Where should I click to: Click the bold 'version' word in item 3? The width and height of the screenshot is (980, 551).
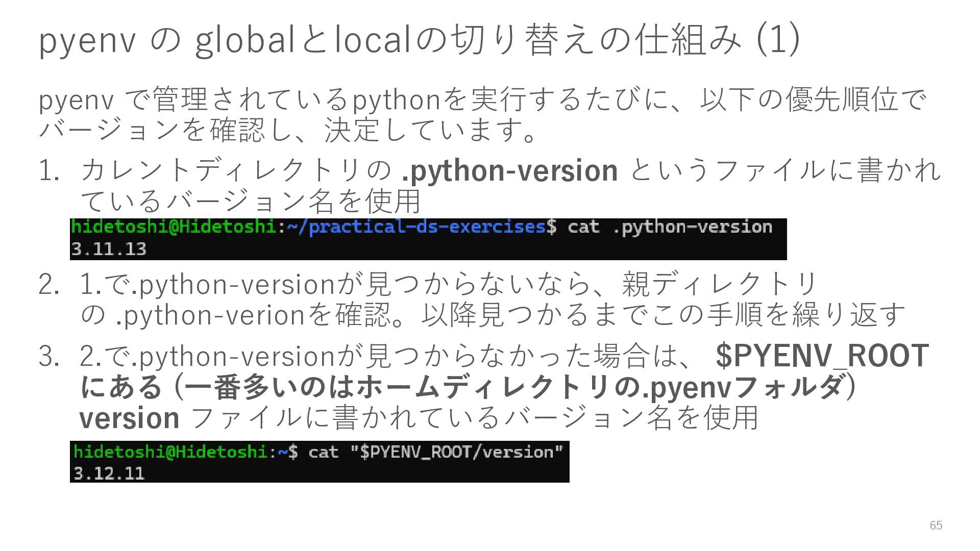click(129, 418)
